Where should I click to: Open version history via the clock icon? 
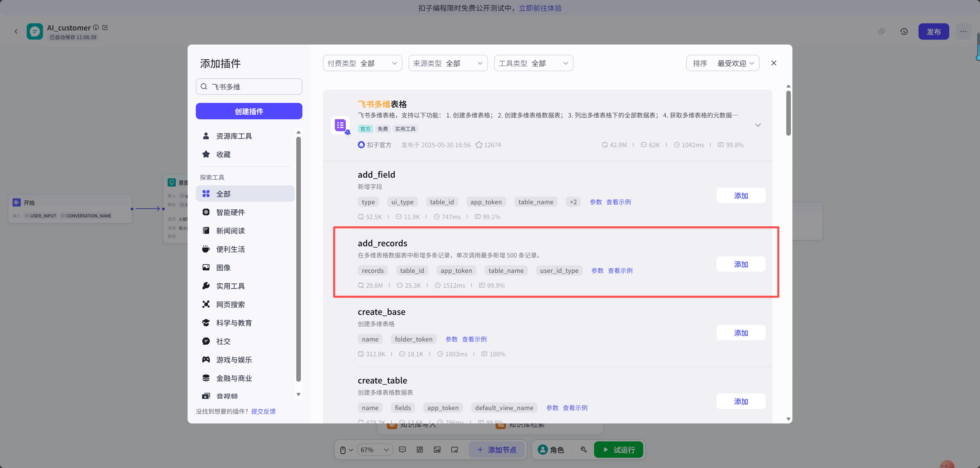coord(904,31)
